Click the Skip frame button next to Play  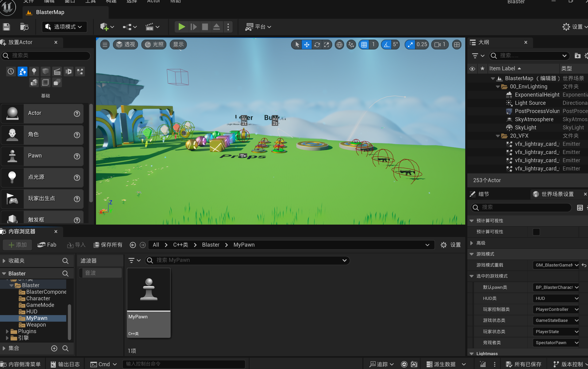[x=194, y=27]
